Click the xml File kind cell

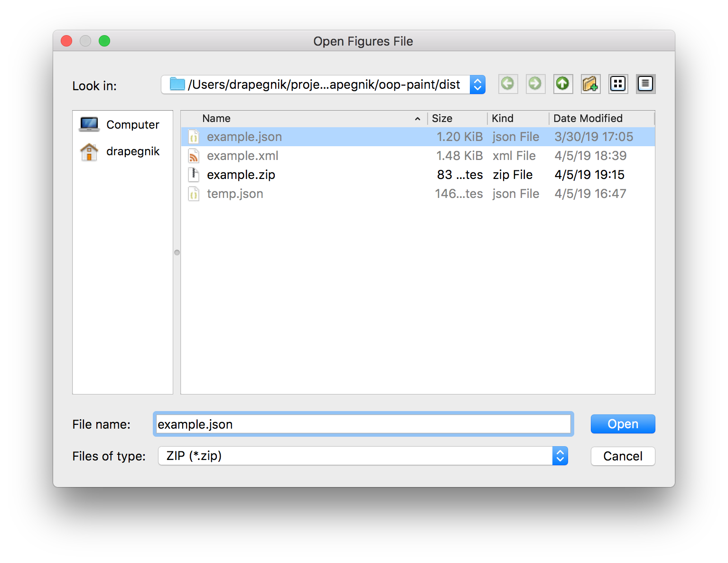coord(514,156)
